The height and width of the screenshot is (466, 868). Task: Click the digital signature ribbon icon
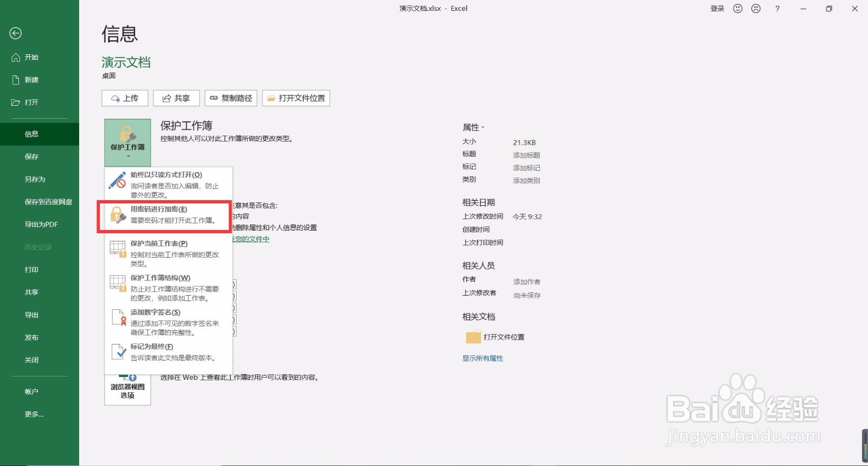pyautogui.click(x=118, y=317)
